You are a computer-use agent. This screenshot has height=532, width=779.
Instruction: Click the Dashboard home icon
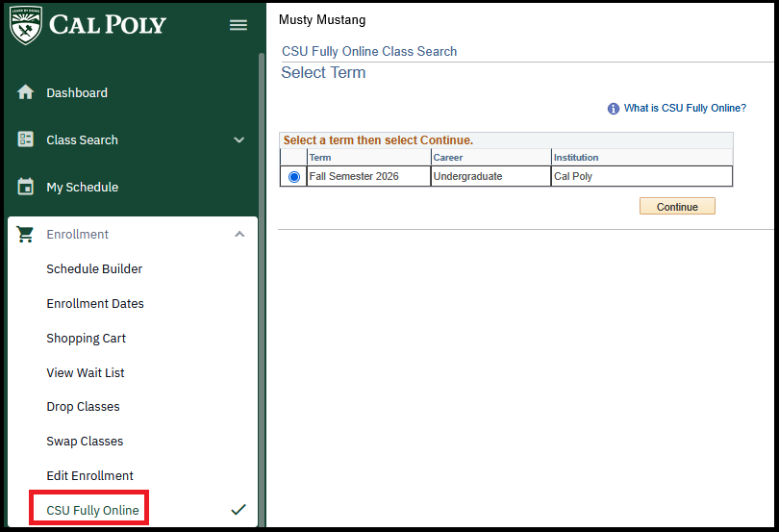[x=25, y=92]
